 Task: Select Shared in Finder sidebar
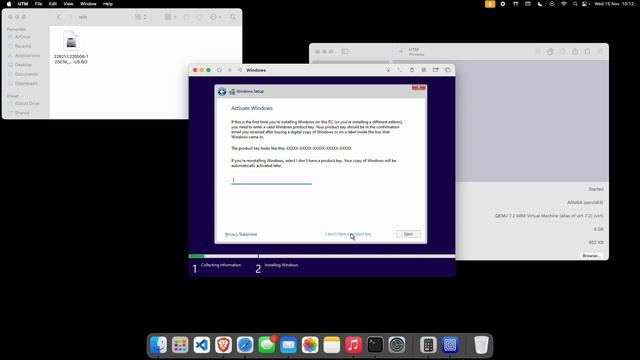tap(22, 113)
